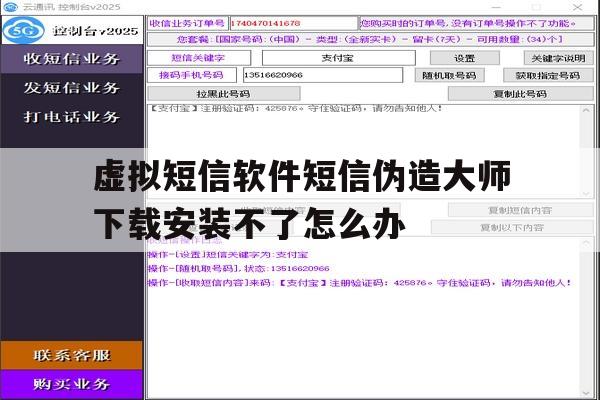Click 随机取号码 button
The image size is (600, 400).
(x=450, y=75)
